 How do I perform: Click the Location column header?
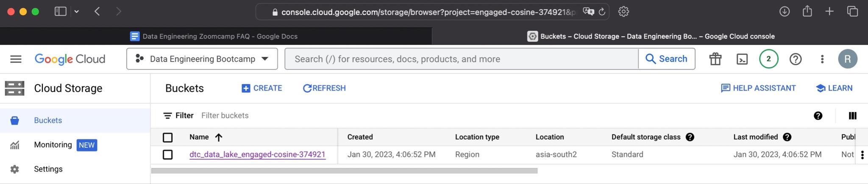(550, 137)
